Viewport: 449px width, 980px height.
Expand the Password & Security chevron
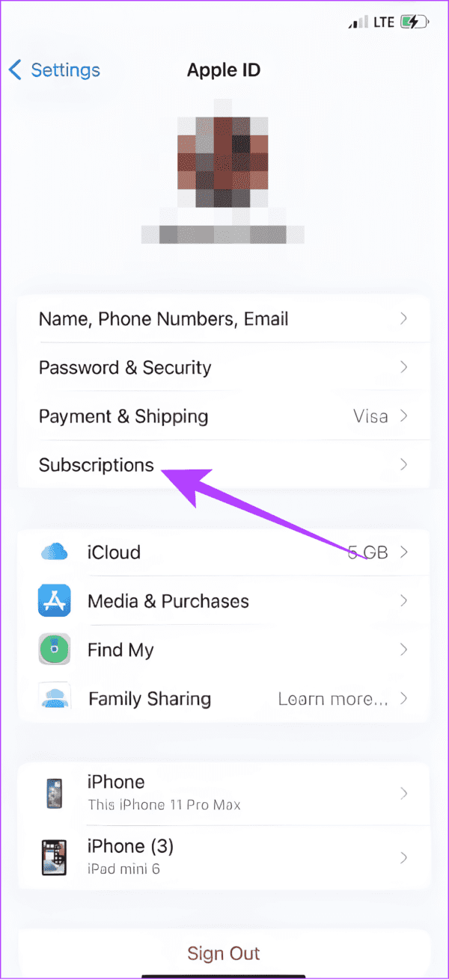coord(404,368)
